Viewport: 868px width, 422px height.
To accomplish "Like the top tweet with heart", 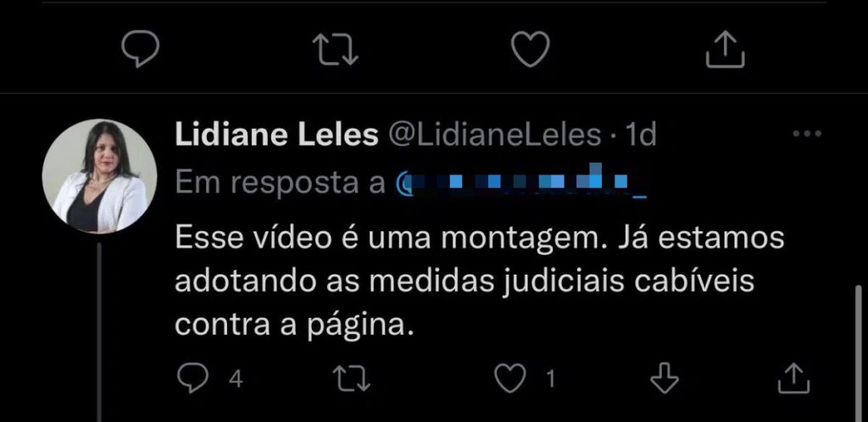I will 530,49.
